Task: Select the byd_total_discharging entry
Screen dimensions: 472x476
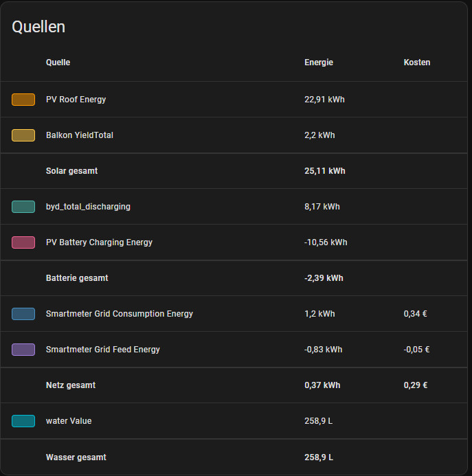Action: 88,207
